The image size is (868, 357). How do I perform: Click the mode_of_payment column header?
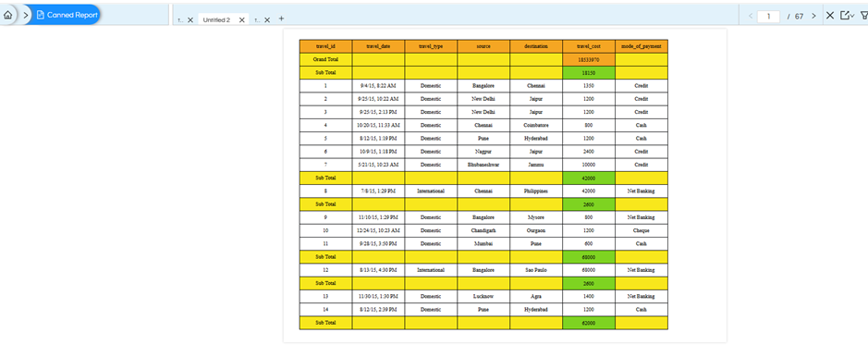pyautogui.click(x=641, y=46)
